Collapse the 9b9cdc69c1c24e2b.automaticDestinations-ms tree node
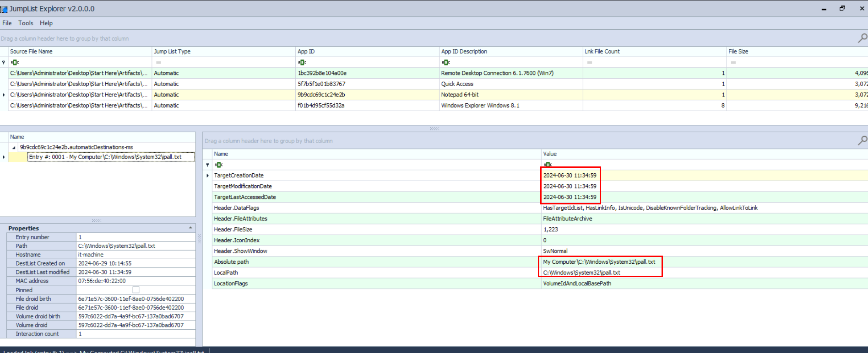The width and height of the screenshot is (868, 353). 14,147
